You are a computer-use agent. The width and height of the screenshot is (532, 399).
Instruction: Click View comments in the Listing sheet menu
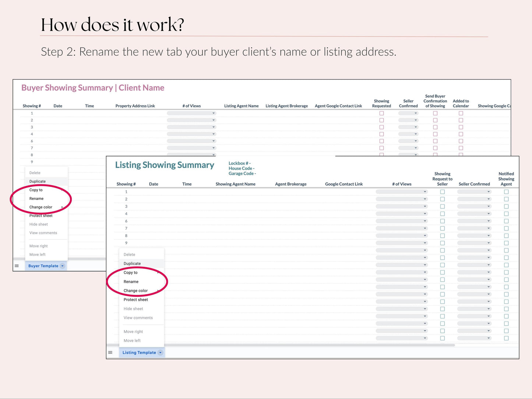pyautogui.click(x=138, y=318)
